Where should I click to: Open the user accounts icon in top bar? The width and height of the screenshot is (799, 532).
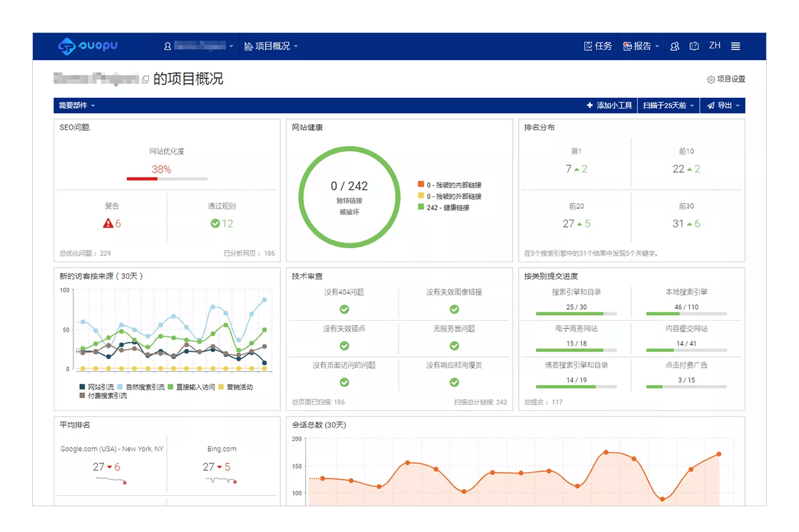[674, 46]
